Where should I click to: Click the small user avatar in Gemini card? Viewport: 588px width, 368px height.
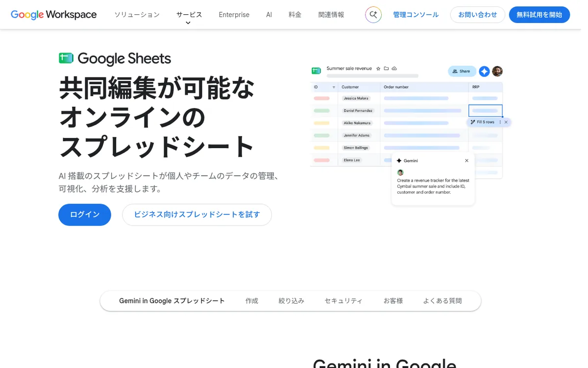click(400, 172)
